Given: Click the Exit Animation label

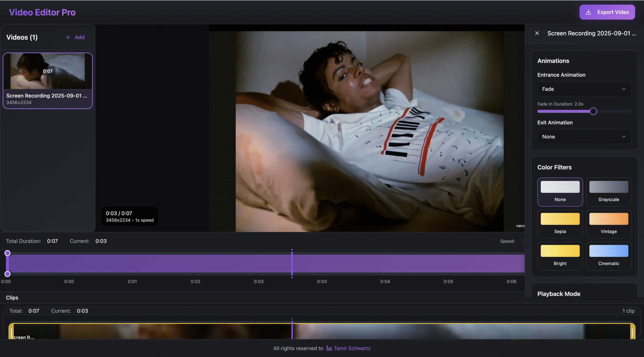Looking at the screenshot, I should [x=555, y=123].
